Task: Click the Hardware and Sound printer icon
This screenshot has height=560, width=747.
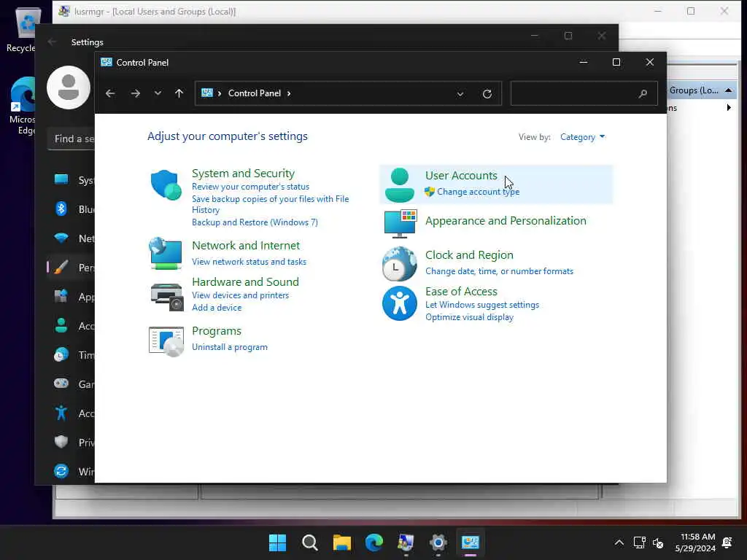Action: [167, 297]
